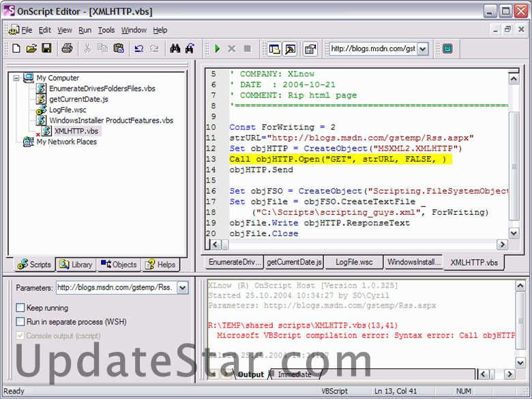Open the Edit menu

point(44,30)
